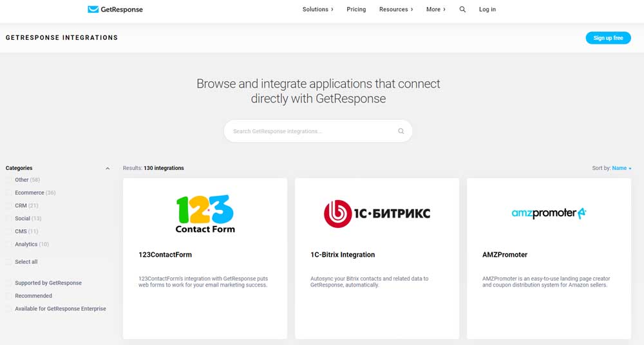Click the Browse and integrate applications headline

pos(318,91)
